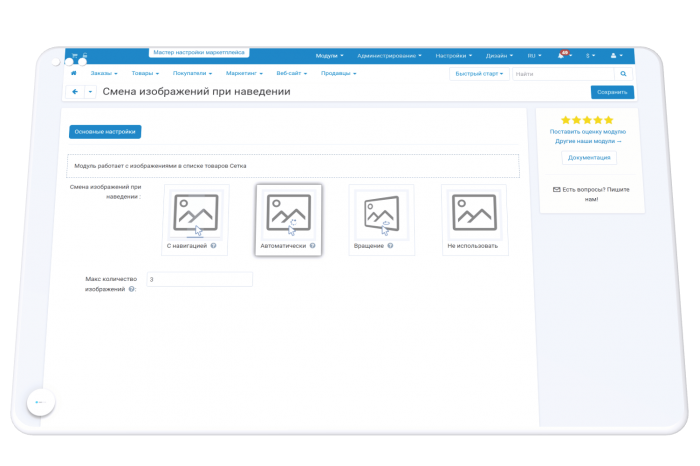Click the five-star rating stars

pyautogui.click(x=587, y=120)
